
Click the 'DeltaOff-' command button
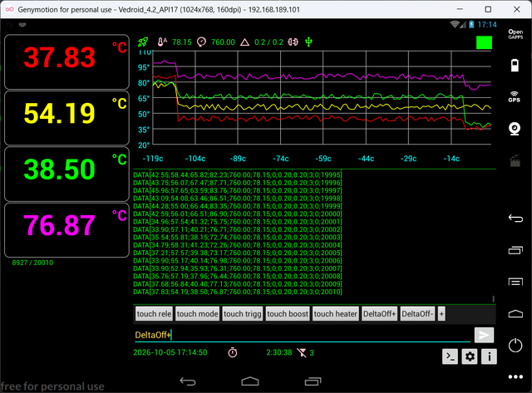[417, 314]
